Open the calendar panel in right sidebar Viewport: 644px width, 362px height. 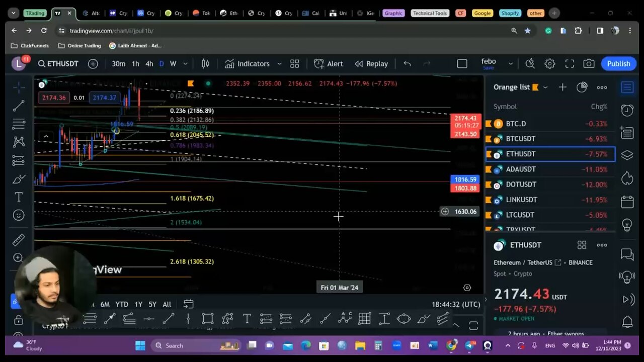(x=627, y=202)
